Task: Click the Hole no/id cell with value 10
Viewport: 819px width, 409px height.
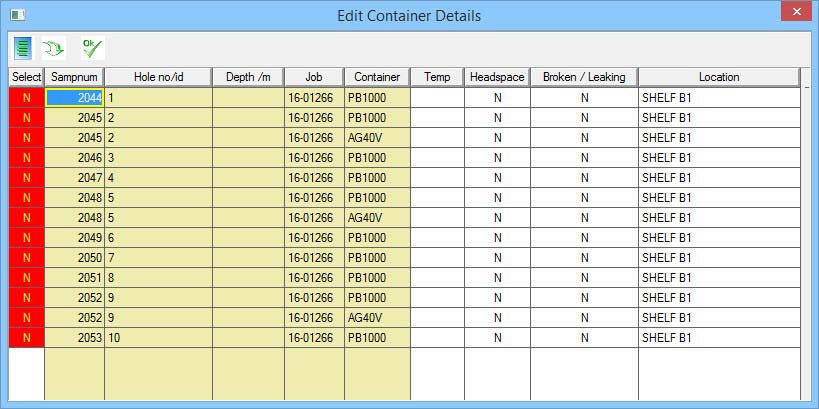Action: point(158,338)
